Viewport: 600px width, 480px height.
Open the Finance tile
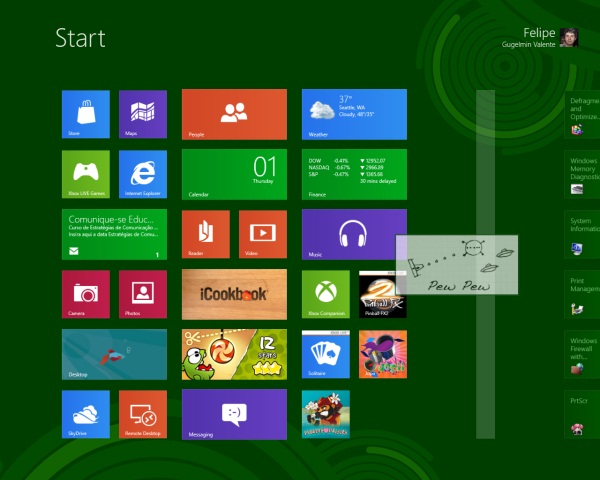tap(354, 175)
